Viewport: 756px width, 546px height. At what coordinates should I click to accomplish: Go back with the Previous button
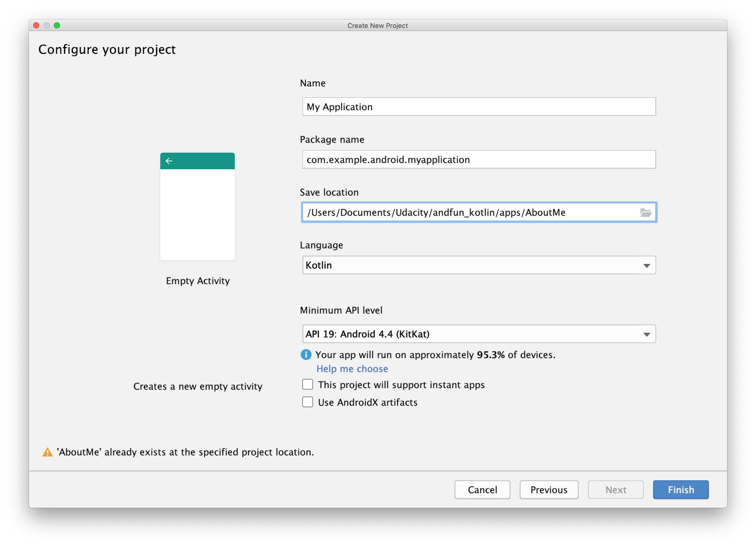[549, 490]
